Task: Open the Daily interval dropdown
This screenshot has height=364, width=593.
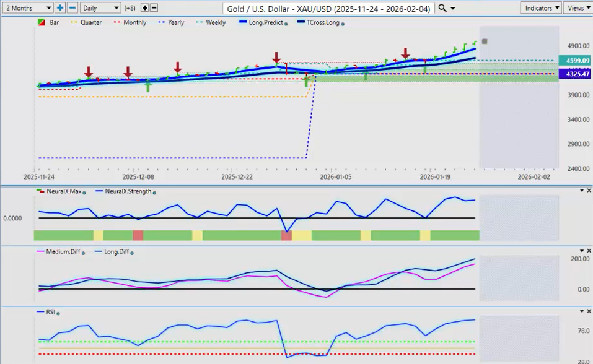Action: (x=100, y=8)
